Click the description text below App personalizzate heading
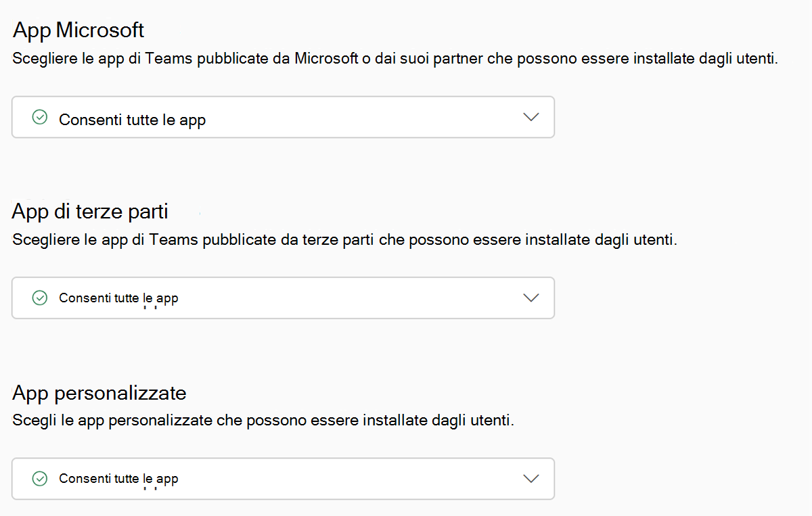 tap(263, 421)
